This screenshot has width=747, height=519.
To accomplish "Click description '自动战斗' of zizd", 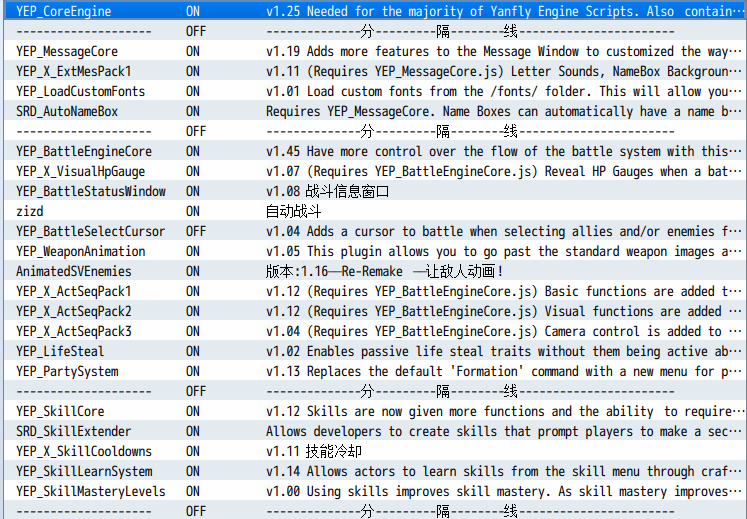I will click(293, 211).
